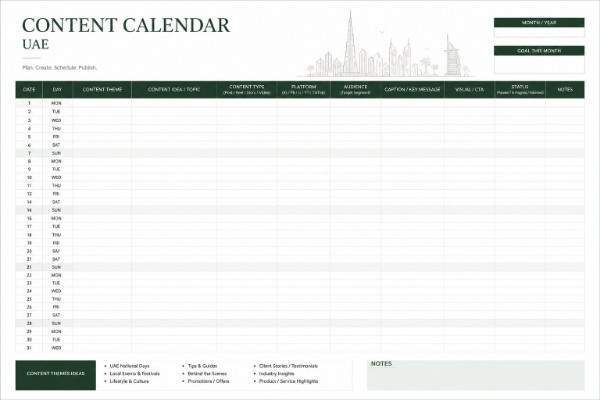Select 'Industry Insights' theme idea
Image resolution: width=600 pixels, height=400 pixels.
click(x=277, y=374)
